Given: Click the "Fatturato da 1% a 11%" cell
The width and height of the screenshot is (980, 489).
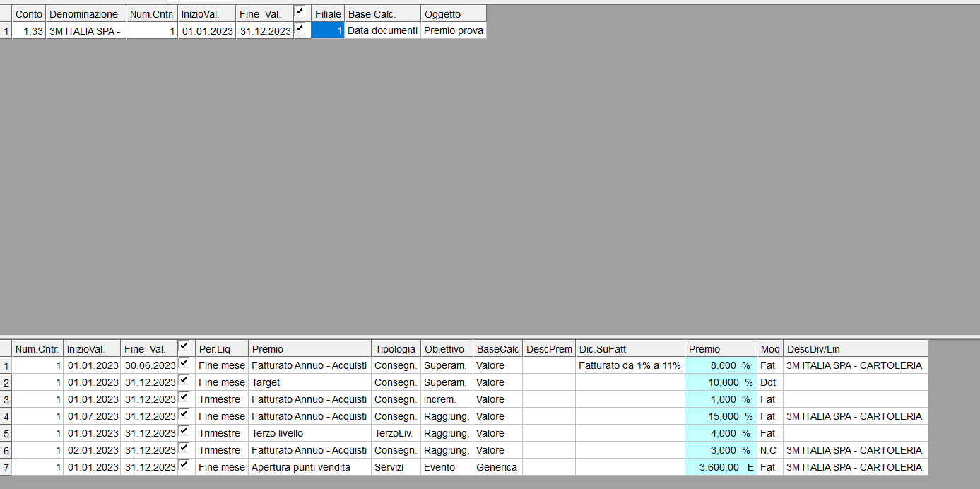Looking at the screenshot, I should point(630,365).
